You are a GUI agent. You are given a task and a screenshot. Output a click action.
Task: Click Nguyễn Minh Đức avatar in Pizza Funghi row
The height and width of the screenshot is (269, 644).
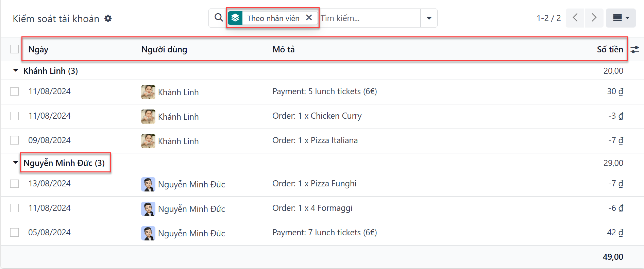pyautogui.click(x=148, y=184)
